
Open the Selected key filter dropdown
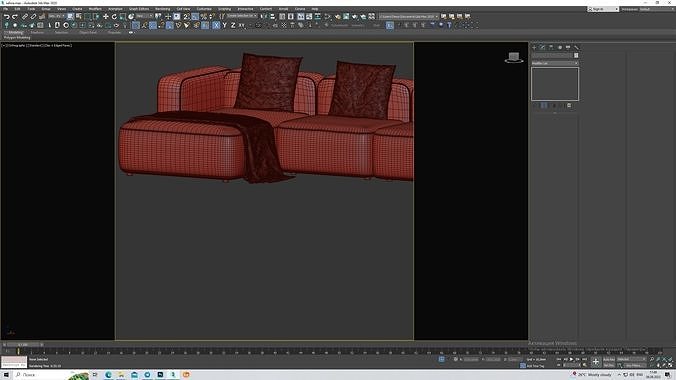(632, 359)
